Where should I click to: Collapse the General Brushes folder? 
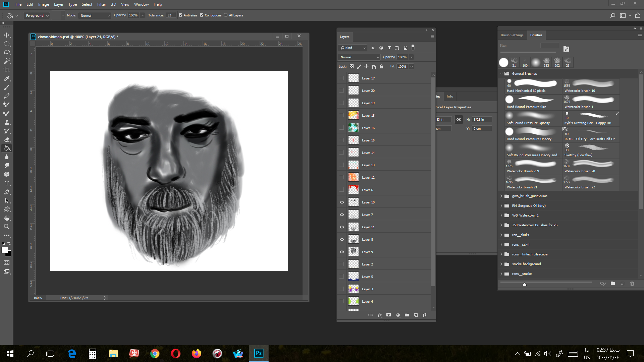[x=501, y=73]
